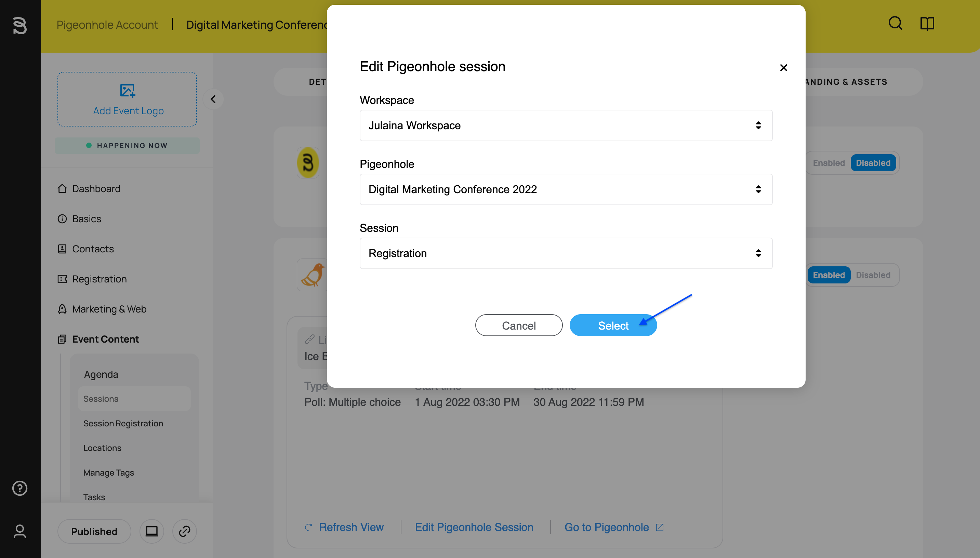Open Pigeonhole Account breadcrumb

click(107, 25)
